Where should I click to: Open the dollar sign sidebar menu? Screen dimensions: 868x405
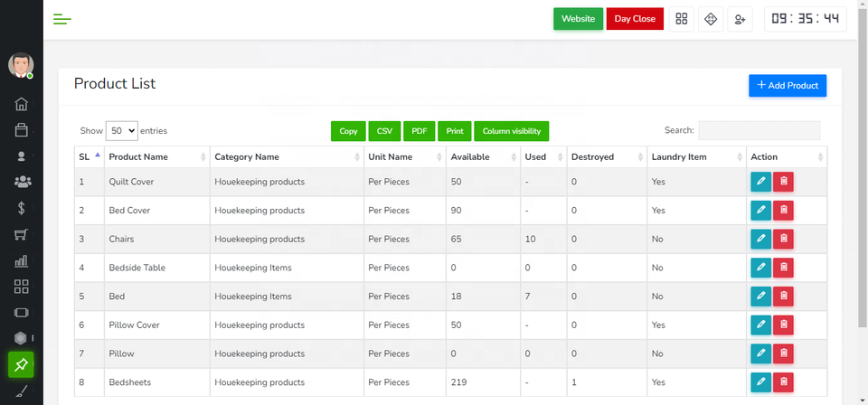pos(22,208)
